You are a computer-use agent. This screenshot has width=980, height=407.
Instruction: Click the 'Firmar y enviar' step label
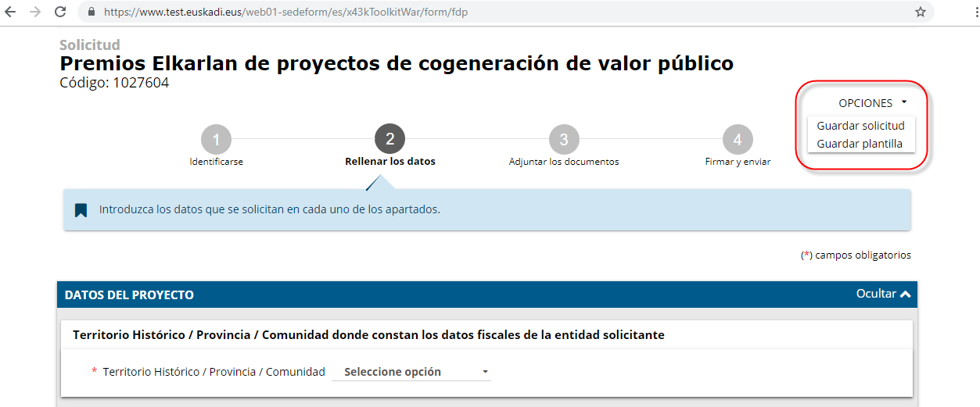(x=737, y=162)
